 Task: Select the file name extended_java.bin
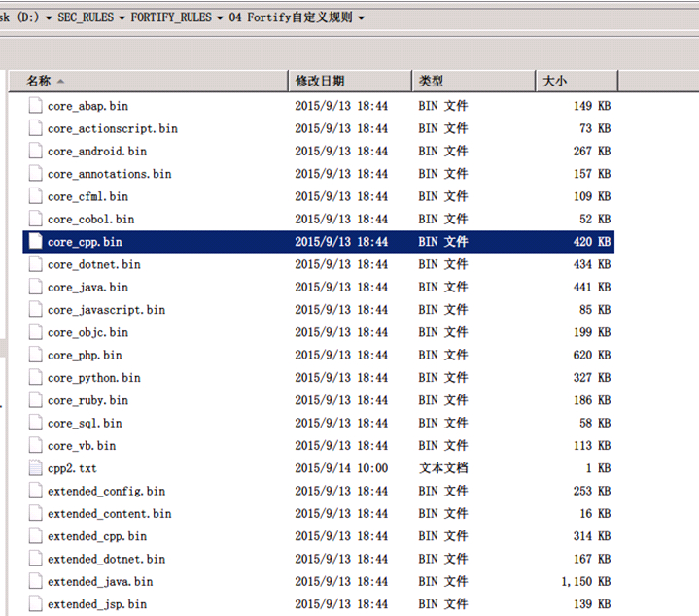pyautogui.click(x=100, y=582)
